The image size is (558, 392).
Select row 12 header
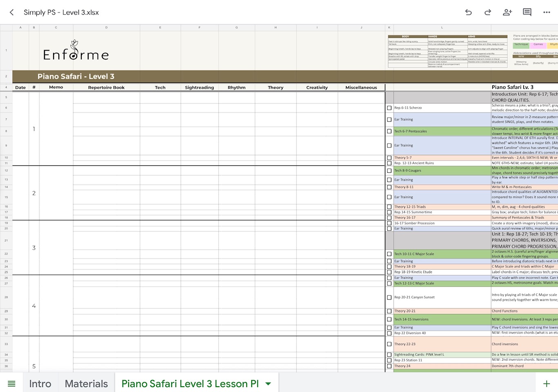coord(6,171)
